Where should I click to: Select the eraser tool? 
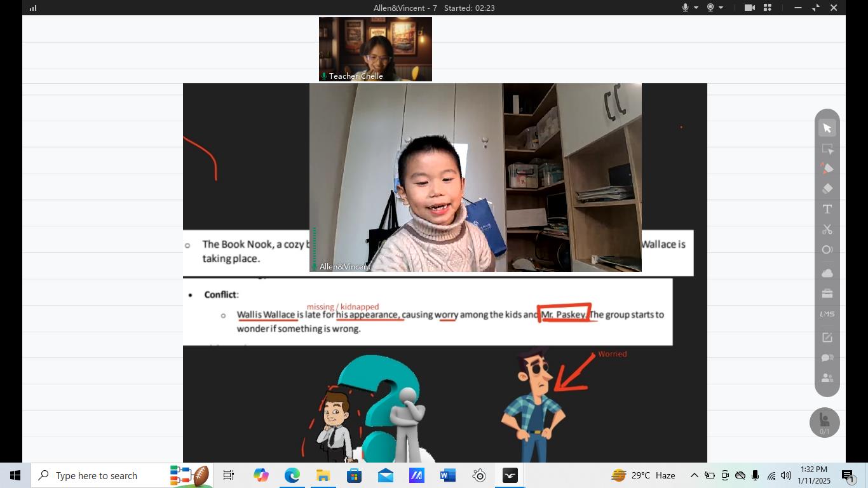[x=827, y=189]
